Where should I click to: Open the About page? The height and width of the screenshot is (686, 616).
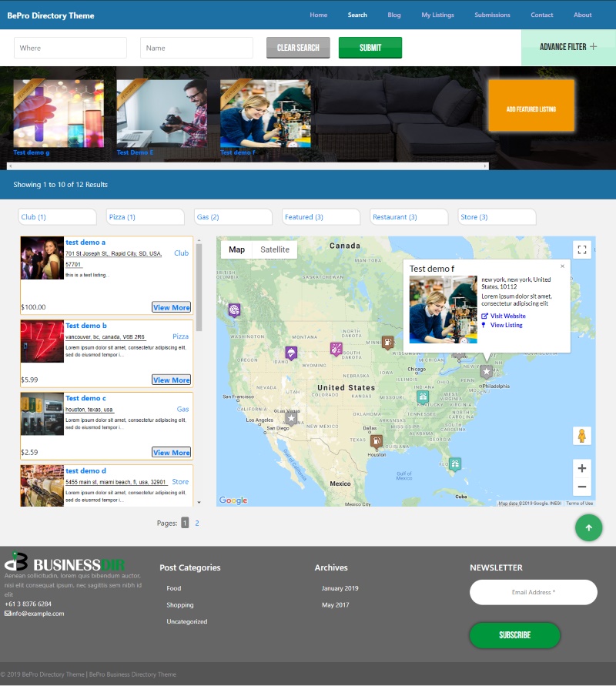coord(583,15)
